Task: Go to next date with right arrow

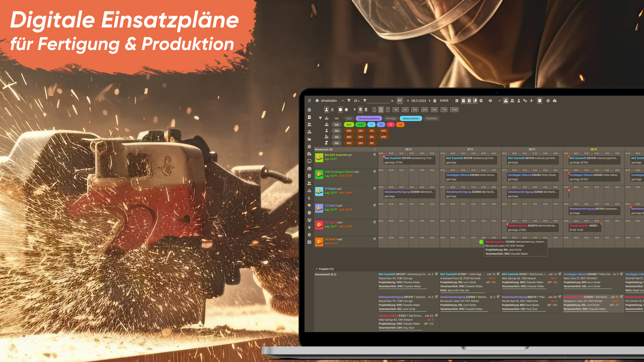Action: 430,101
